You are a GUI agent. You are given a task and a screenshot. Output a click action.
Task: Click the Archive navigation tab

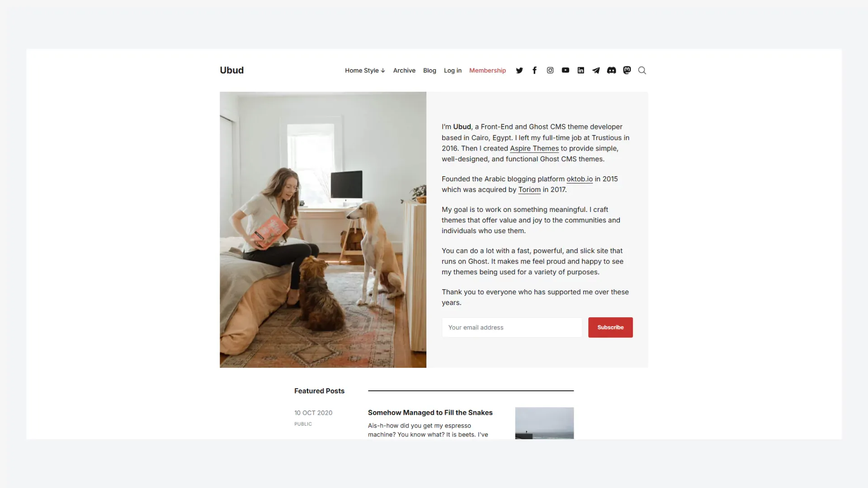[x=404, y=70]
